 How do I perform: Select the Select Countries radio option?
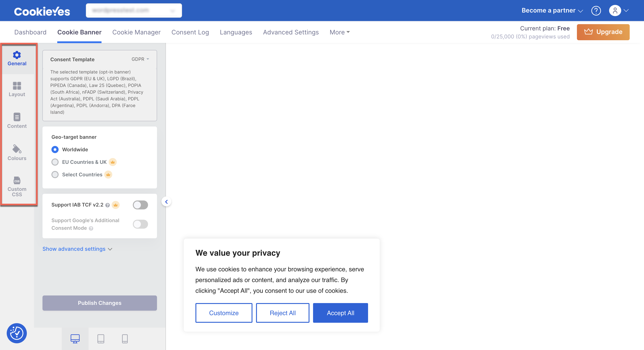pyautogui.click(x=55, y=175)
